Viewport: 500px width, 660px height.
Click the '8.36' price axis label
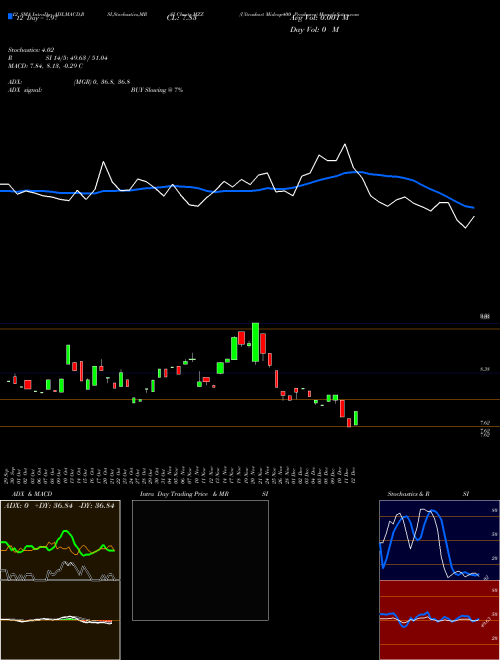(x=485, y=369)
